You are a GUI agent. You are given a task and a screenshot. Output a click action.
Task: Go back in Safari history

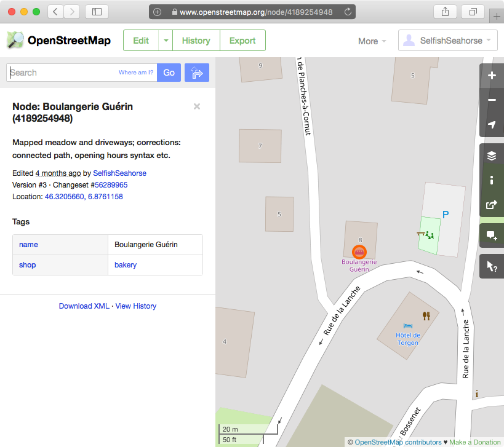pyautogui.click(x=55, y=12)
